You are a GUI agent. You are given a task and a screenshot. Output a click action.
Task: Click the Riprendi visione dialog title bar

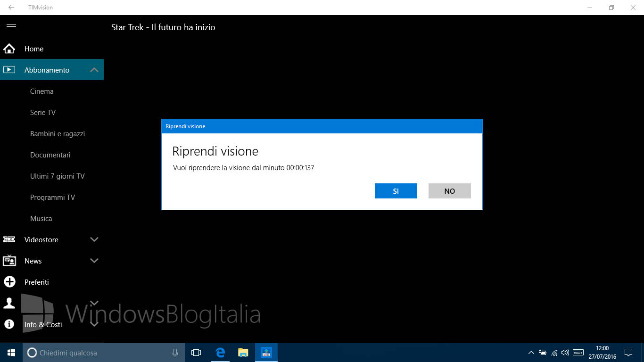tap(322, 126)
